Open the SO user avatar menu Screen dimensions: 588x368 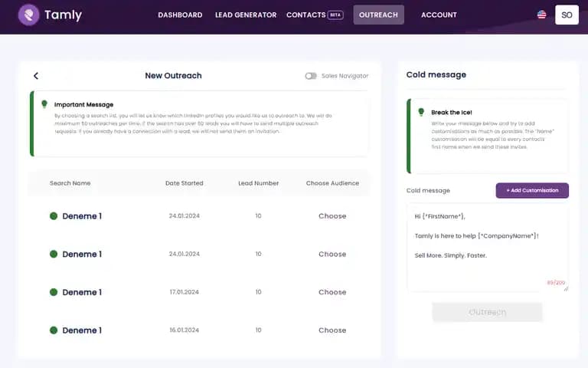[x=567, y=15]
